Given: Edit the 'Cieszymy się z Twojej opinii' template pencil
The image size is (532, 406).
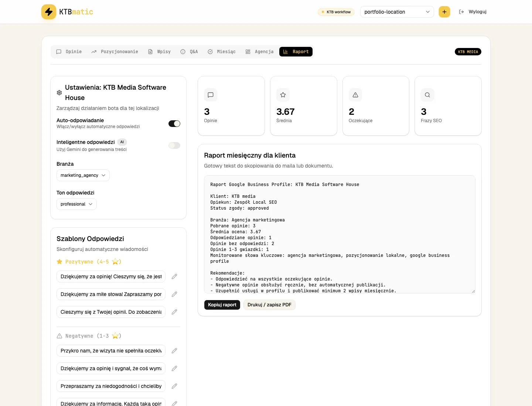Looking at the screenshot, I should (x=174, y=312).
